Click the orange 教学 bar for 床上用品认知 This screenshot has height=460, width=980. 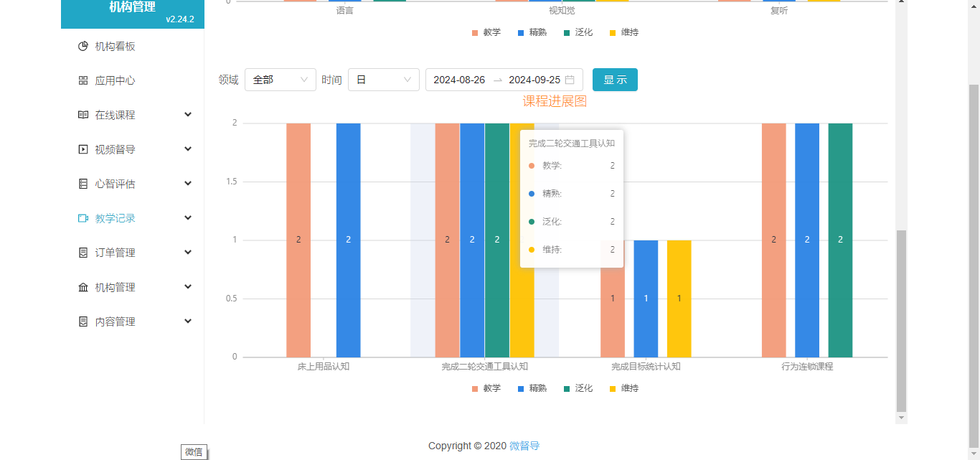[x=298, y=240]
